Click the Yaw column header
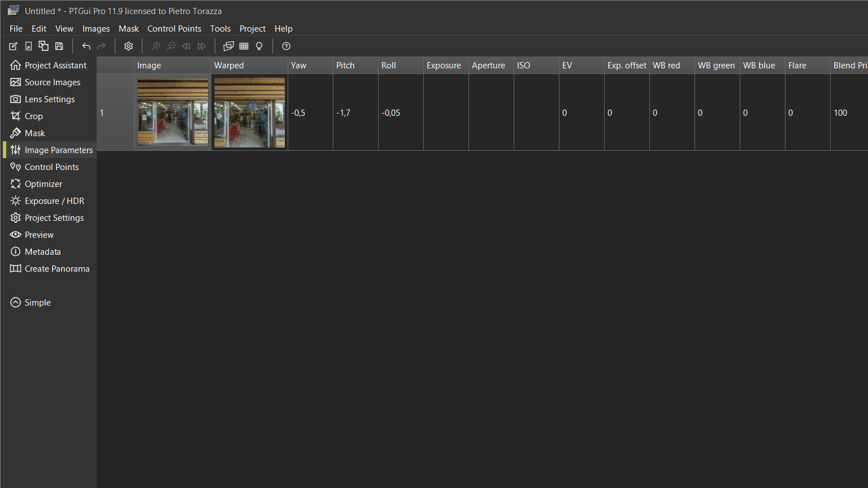 pos(310,66)
